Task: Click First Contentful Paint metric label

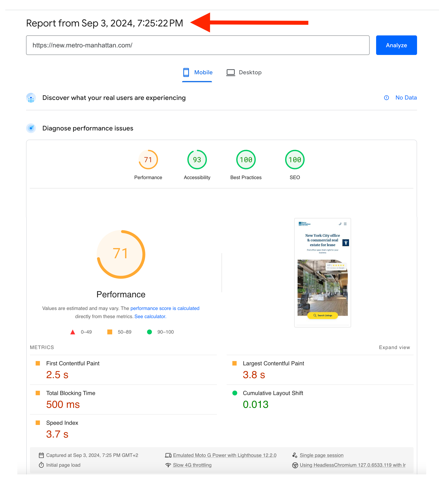Action: click(73, 363)
